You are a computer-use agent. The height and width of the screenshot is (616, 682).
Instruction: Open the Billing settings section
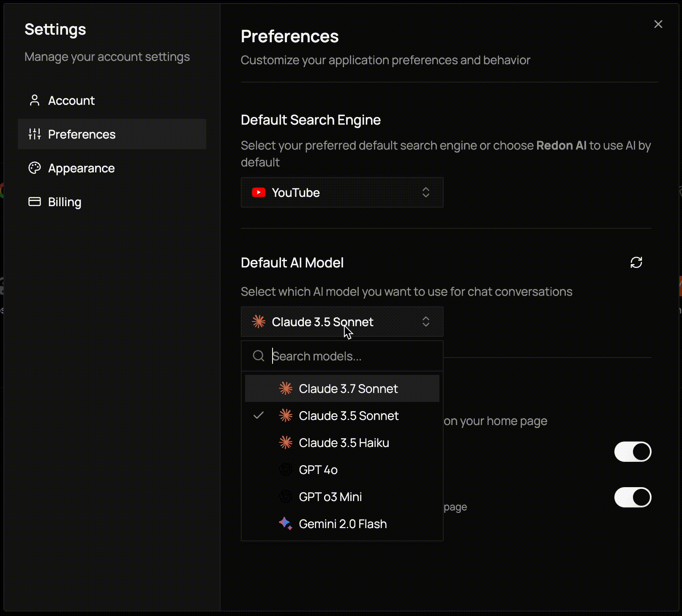point(64,202)
